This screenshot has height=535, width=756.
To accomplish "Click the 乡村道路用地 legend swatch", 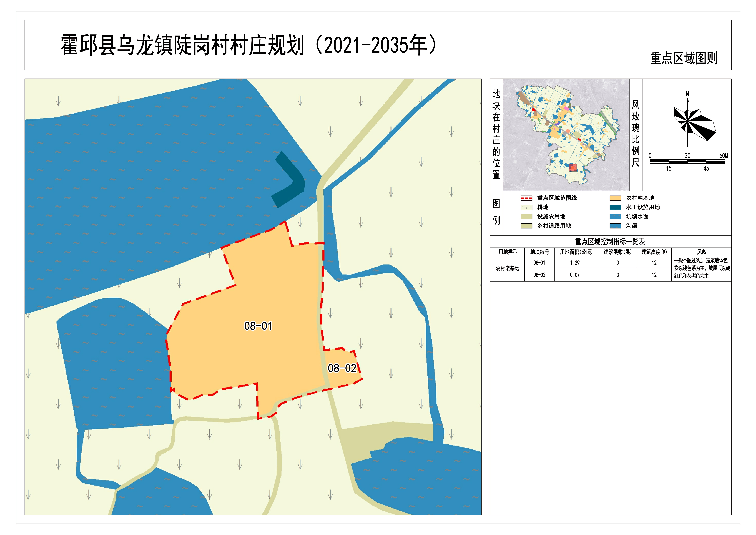I will 526,226.
